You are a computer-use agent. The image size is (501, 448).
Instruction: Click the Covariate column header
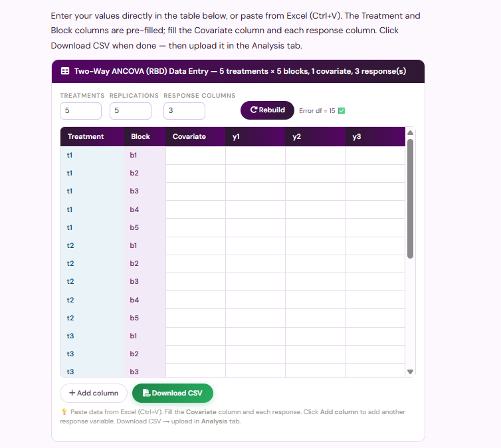pos(195,137)
